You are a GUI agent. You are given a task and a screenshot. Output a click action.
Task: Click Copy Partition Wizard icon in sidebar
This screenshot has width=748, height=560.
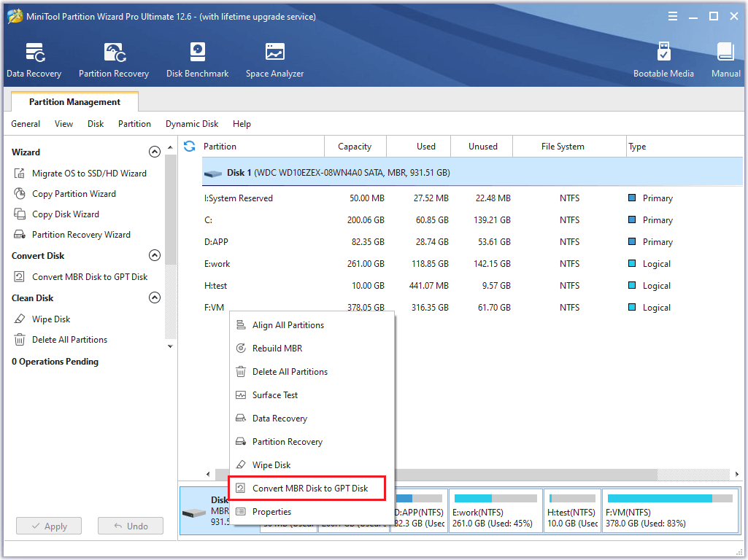pyautogui.click(x=19, y=193)
